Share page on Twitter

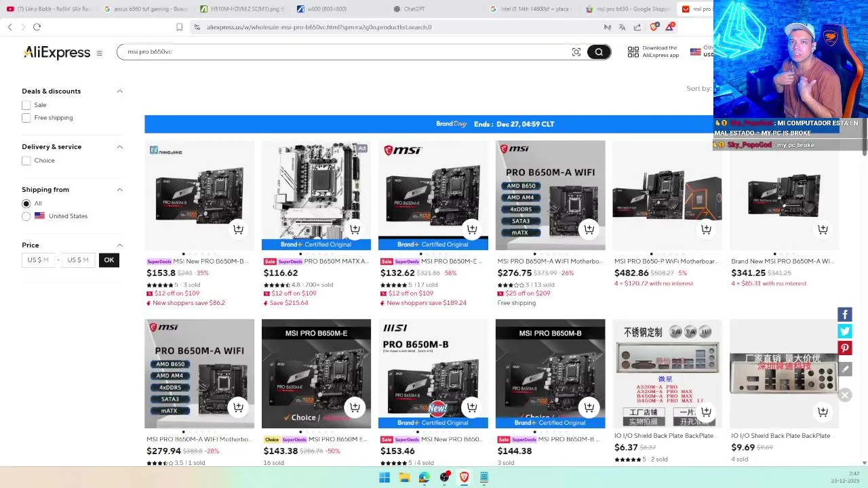click(x=845, y=331)
